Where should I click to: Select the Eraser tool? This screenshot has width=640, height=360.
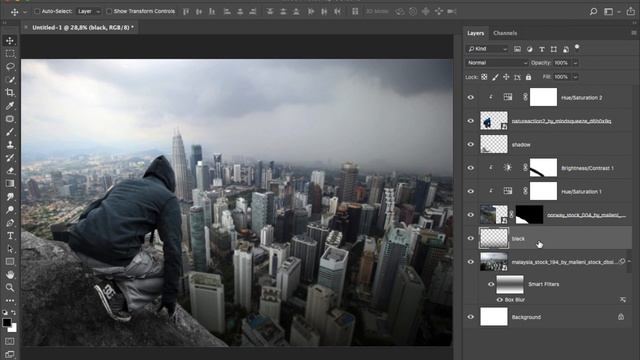point(10,171)
